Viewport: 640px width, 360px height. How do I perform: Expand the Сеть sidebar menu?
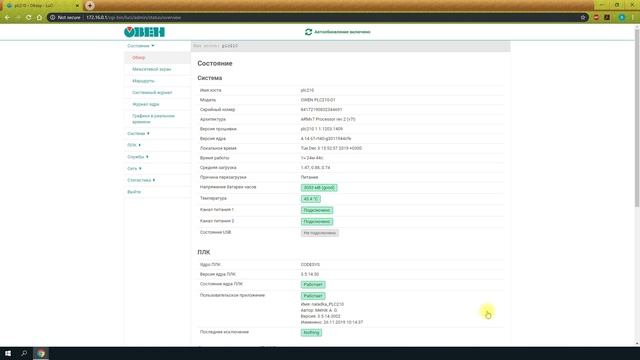click(x=134, y=169)
